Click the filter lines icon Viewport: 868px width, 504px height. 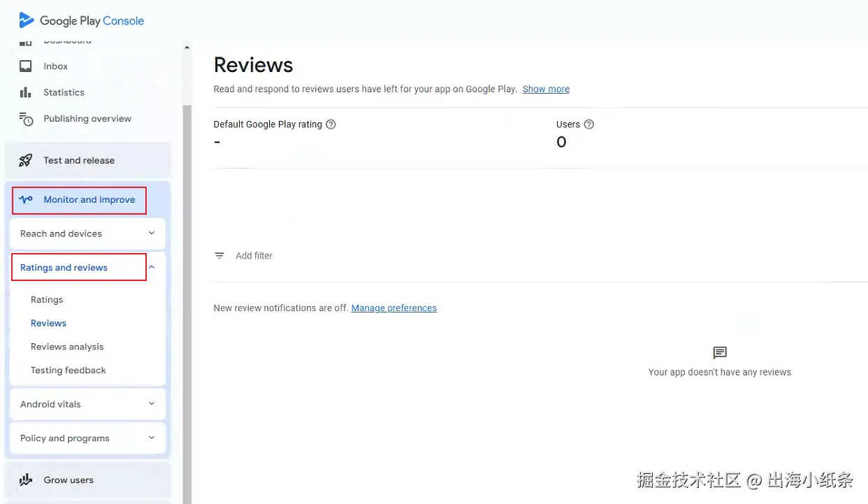[219, 256]
